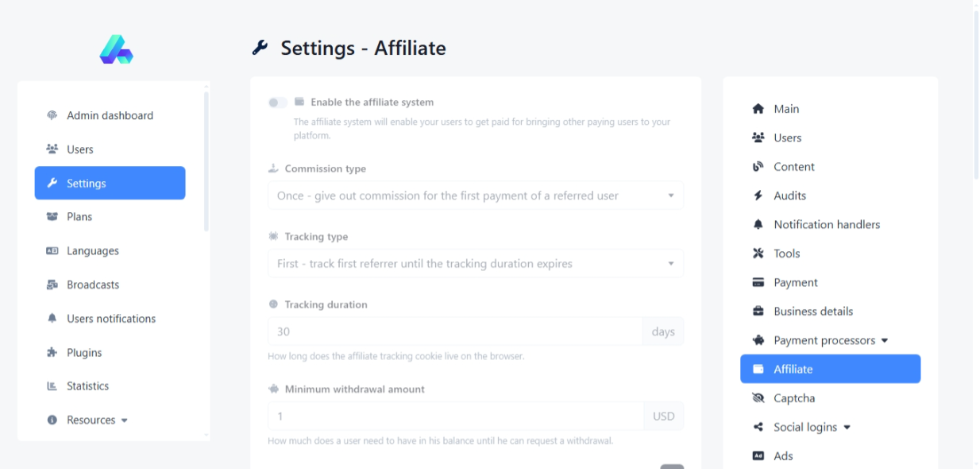Open the Languages menu item
The height and width of the screenshot is (469, 980).
tap(93, 251)
